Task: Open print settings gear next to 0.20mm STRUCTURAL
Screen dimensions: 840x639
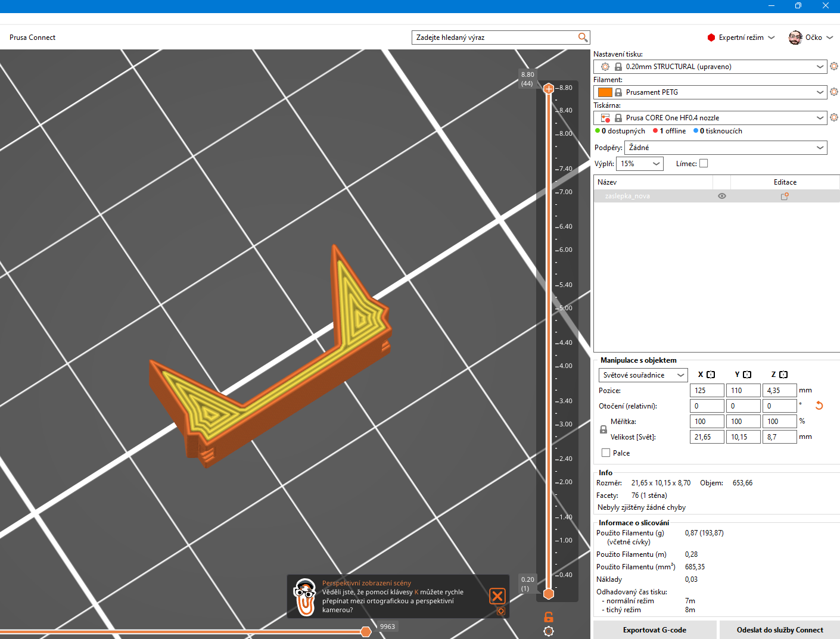Action: pos(834,66)
